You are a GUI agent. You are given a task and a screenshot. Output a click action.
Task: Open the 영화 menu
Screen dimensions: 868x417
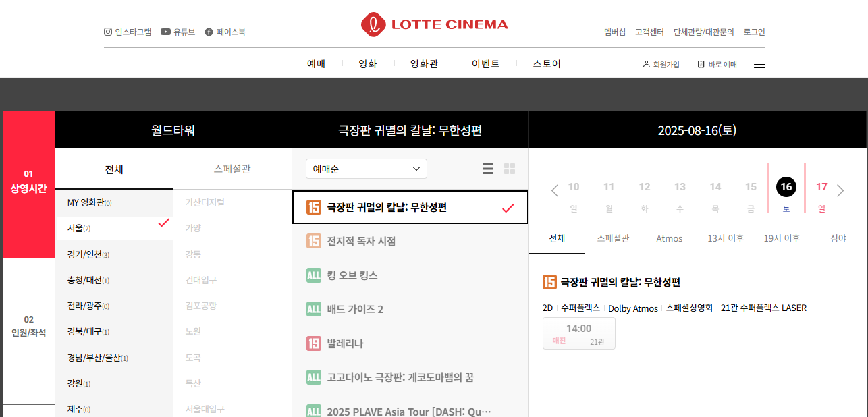[368, 64]
